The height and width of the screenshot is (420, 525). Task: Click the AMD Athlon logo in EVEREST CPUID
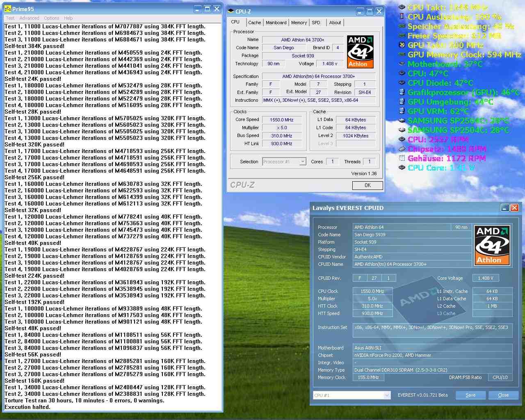[x=492, y=245]
